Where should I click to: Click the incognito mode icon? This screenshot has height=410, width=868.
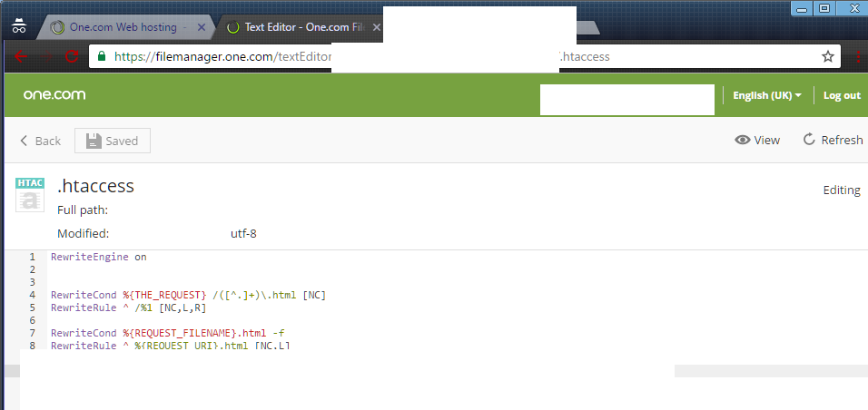(18, 26)
